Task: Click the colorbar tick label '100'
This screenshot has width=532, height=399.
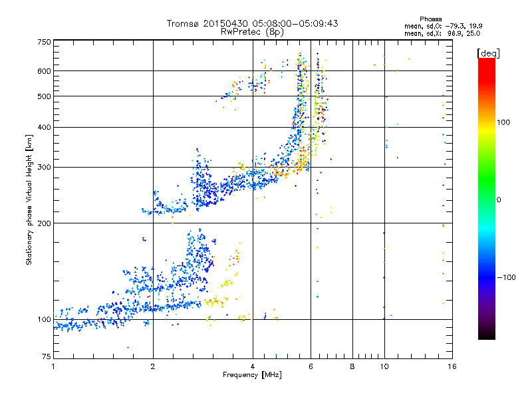Action: pyautogui.click(x=503, y=122)
